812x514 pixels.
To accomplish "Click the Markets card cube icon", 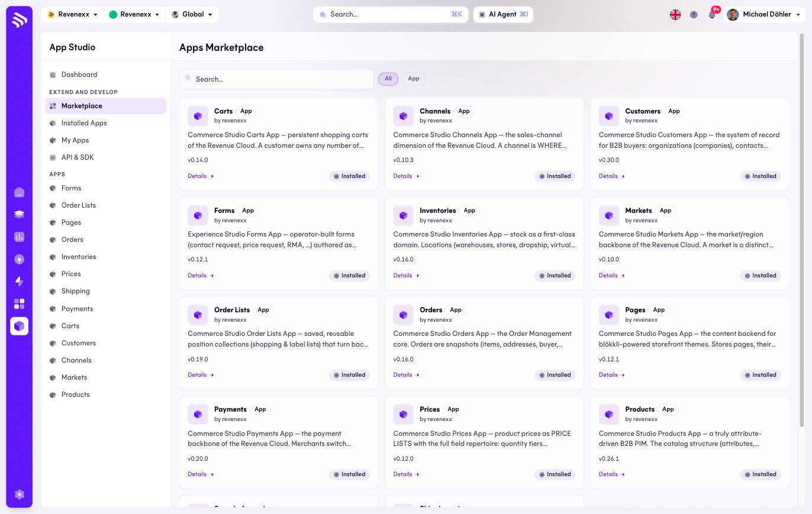I will point(608,215).
